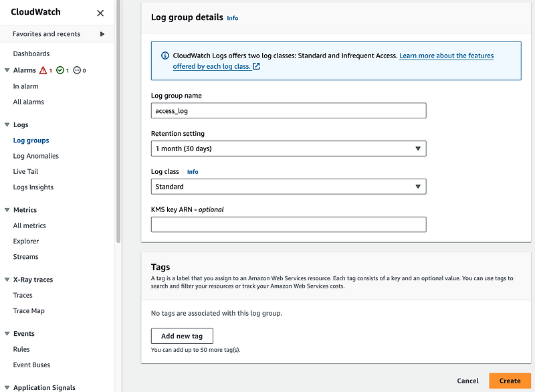Click the info circle icon in banner
This screenshot has height=392, width=535.
pos(165,56)
